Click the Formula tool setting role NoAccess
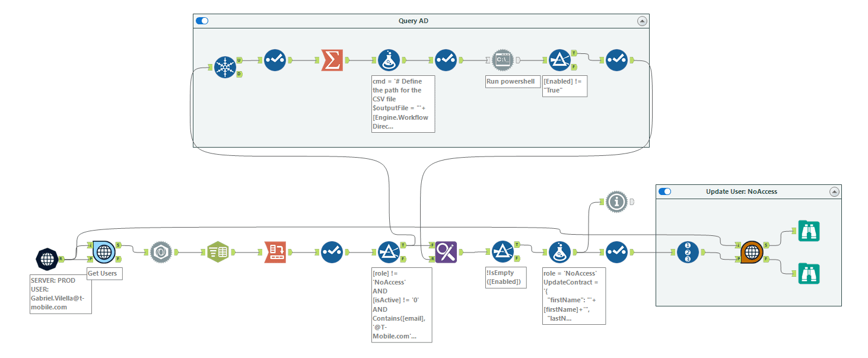The width and height of the screenshot is (868, 358). [559, 251]
